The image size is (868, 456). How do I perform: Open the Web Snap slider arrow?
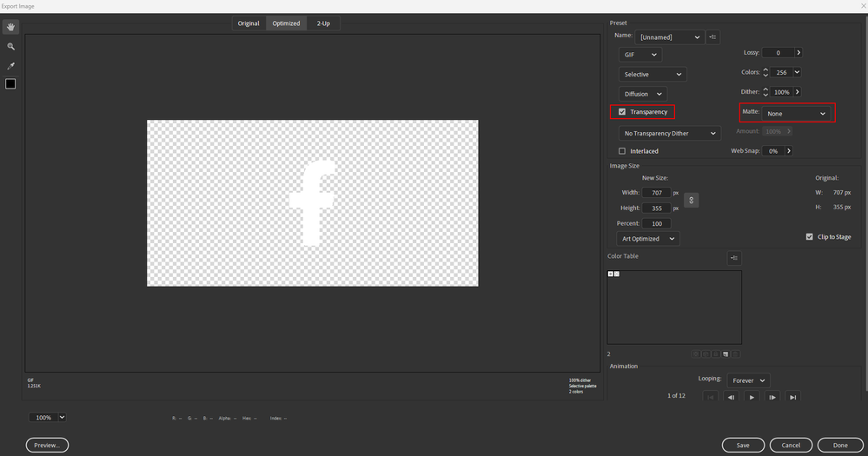point(789,150)
